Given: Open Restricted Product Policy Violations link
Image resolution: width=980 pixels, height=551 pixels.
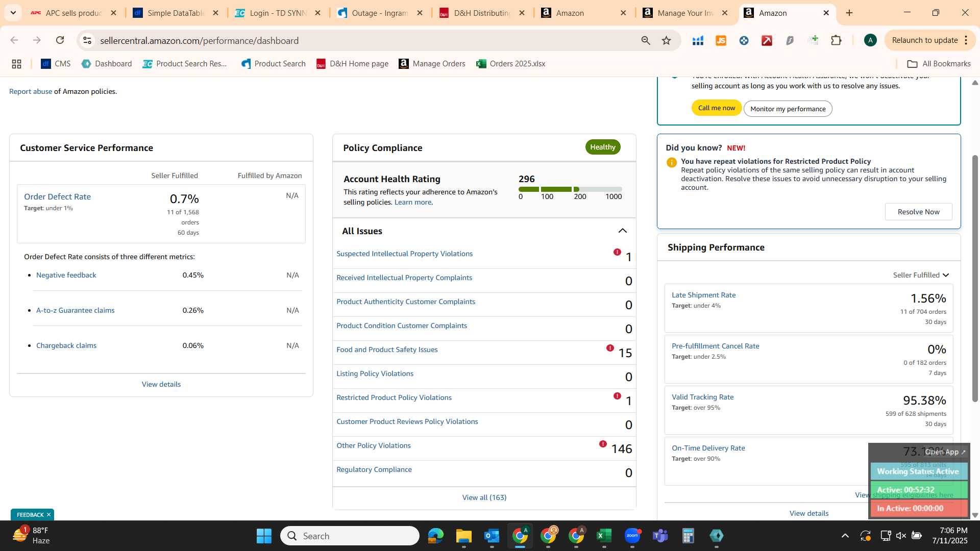Looking at the screenshot, I should coord(394,397).
